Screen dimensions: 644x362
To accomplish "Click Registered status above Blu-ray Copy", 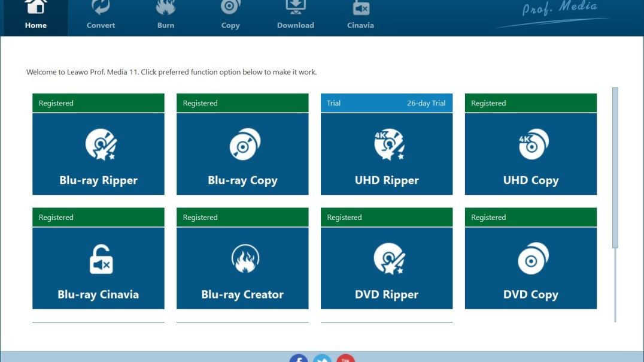I will (200, 103).
